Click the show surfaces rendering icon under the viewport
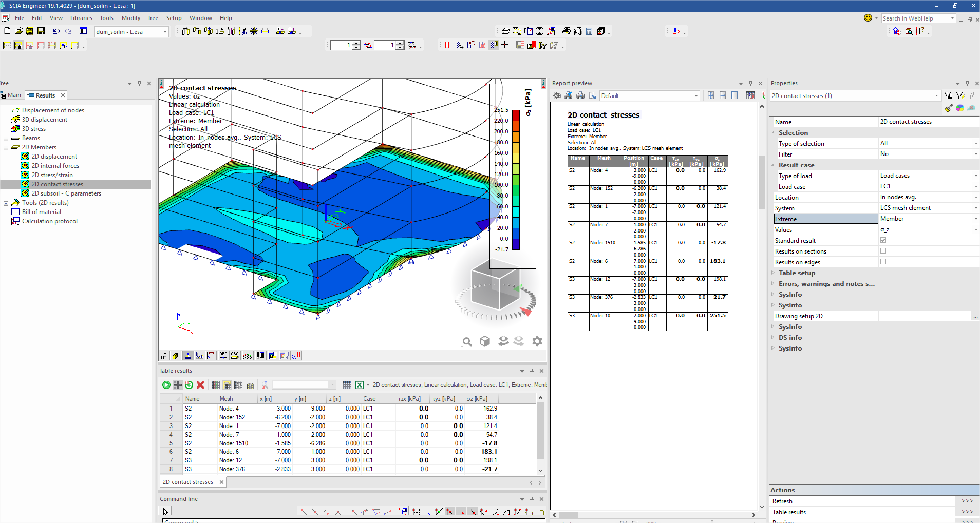The height and width of the screenshot is (523, 980). click(x=175, y=356)
